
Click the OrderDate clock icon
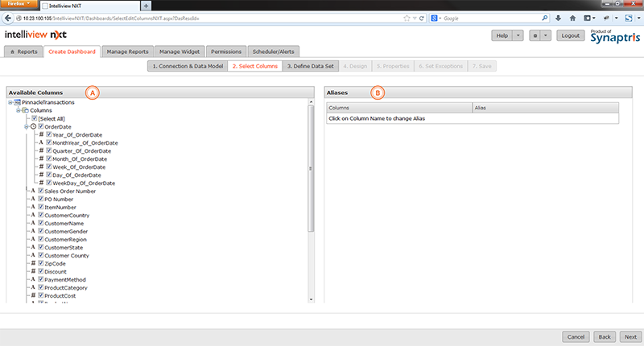click(33, 126)
